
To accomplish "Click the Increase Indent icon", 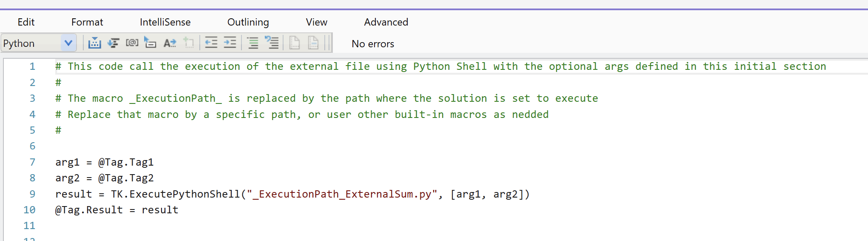I will click(230, 43).
